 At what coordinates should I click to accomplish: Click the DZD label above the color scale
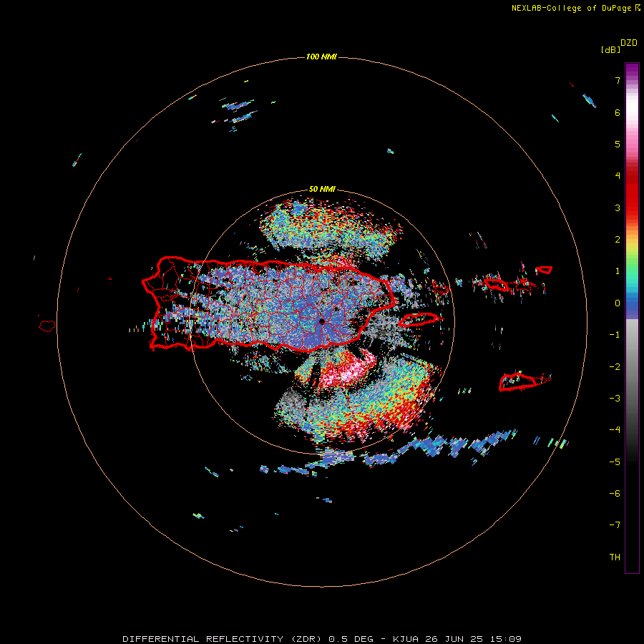(x=629, y=43)
